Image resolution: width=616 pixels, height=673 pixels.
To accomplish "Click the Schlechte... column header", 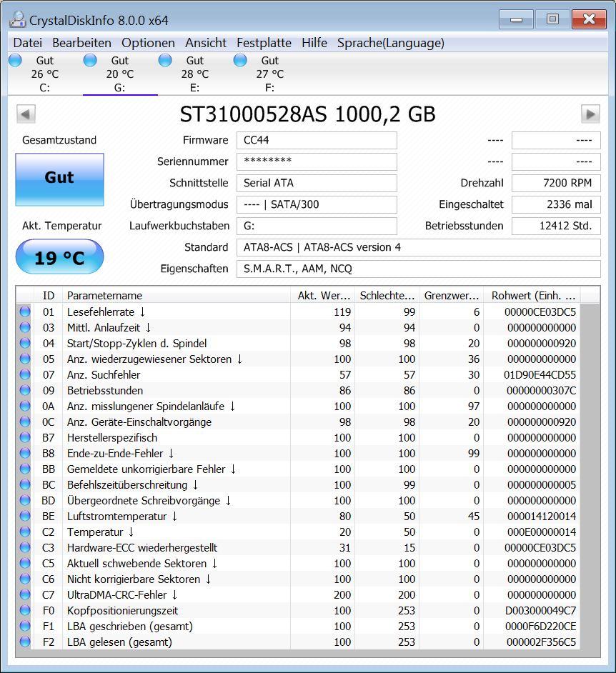I will 387,295.
